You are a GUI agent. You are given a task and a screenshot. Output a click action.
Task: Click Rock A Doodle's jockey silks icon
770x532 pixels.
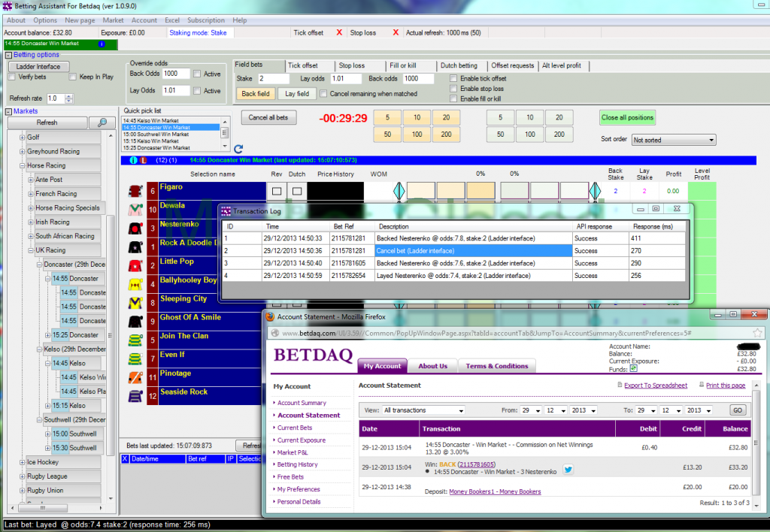(x=135, y=247)
